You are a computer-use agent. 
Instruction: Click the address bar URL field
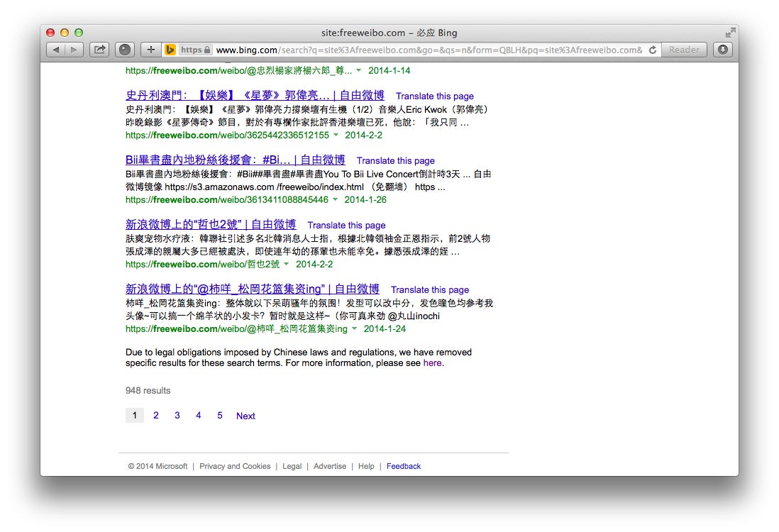click(429, 50)
